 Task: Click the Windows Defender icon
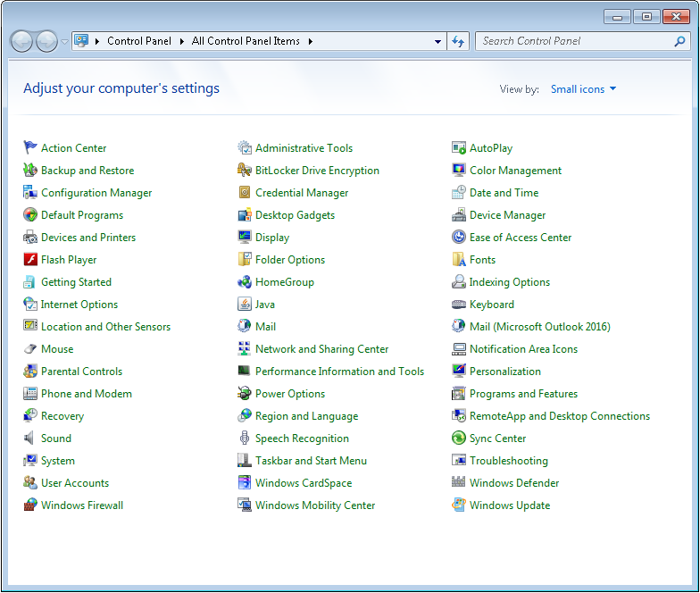(459, 482)
